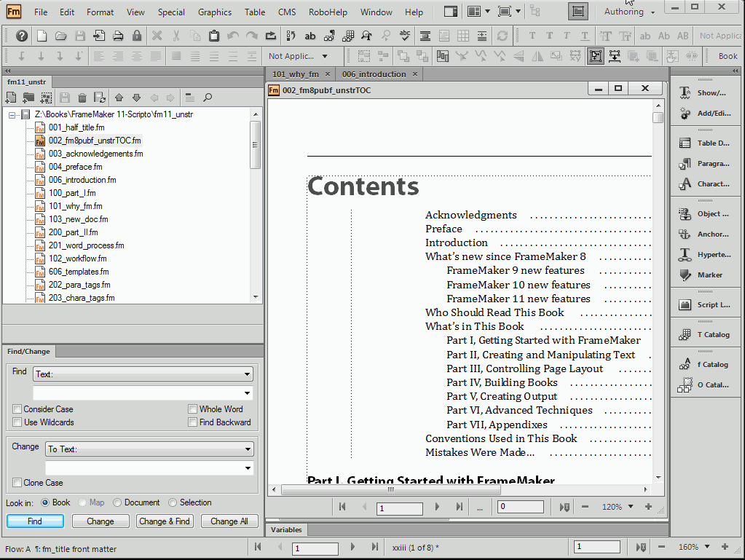Open the 120% zoom dropdown

point(631,507)
